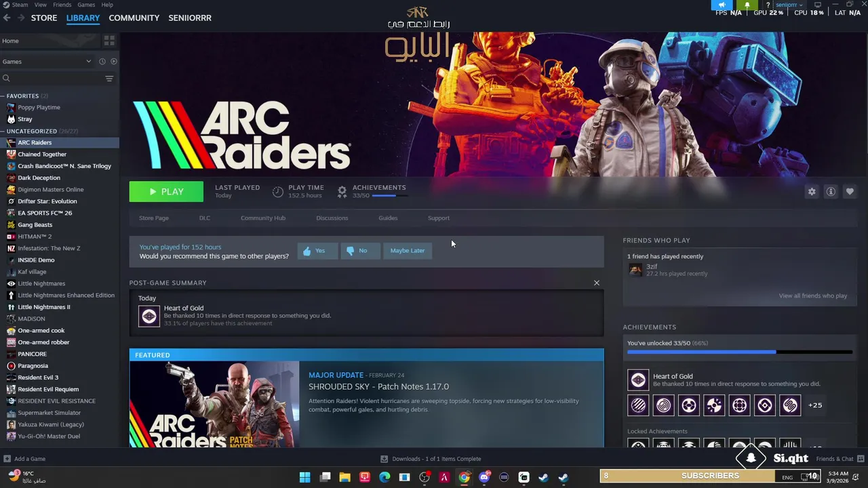Open friend 3zif's avatar in Friends Who Play
This screenshot has width=868, height=488.
click(x=635, y=270)
